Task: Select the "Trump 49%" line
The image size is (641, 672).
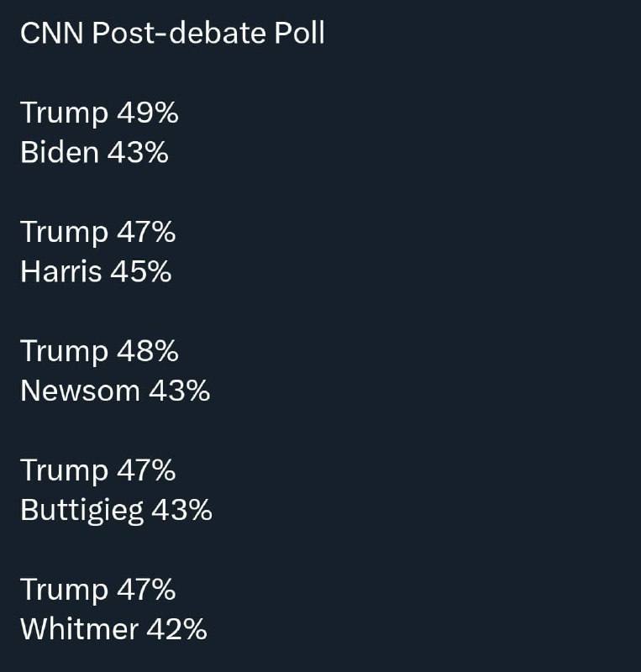Action: click(x=99, y=113)
